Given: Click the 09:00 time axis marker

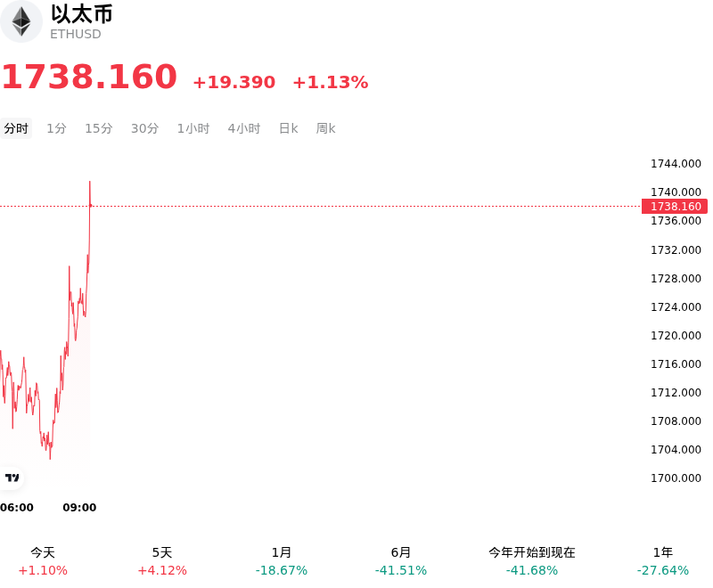Looking at the screenshot, I should [79, 507].
